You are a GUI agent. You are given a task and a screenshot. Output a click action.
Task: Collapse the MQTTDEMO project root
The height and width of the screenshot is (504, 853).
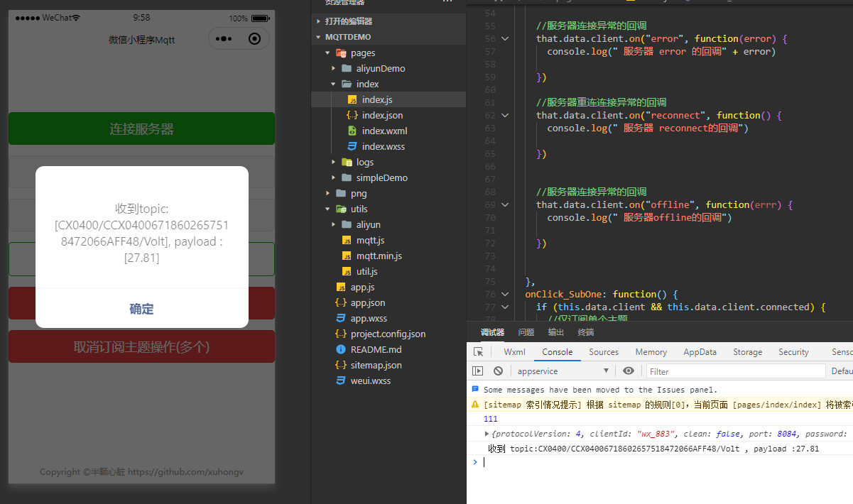point(318,37)
